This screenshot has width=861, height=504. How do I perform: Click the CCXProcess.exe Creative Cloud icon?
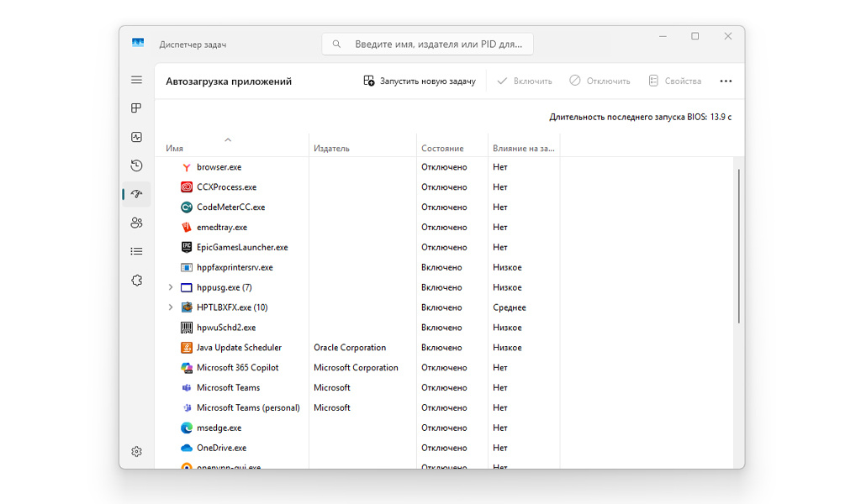pos(187,187)
